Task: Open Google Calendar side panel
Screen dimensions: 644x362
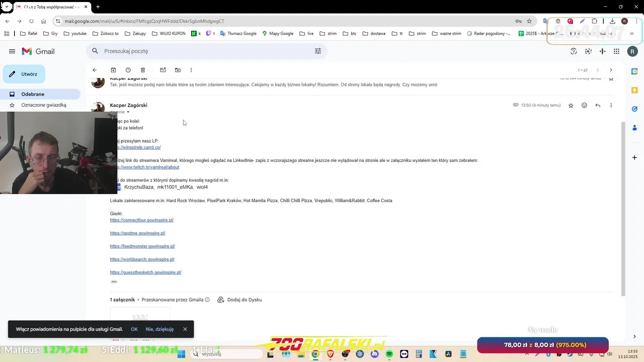Action: (x=634, y=71)
